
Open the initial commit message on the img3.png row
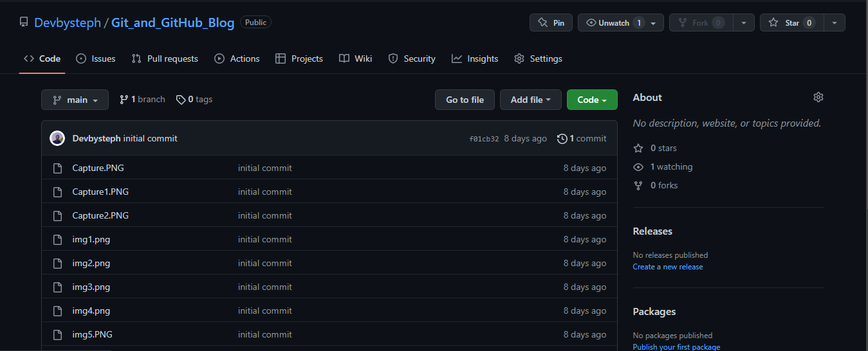[x=264, y=287]
